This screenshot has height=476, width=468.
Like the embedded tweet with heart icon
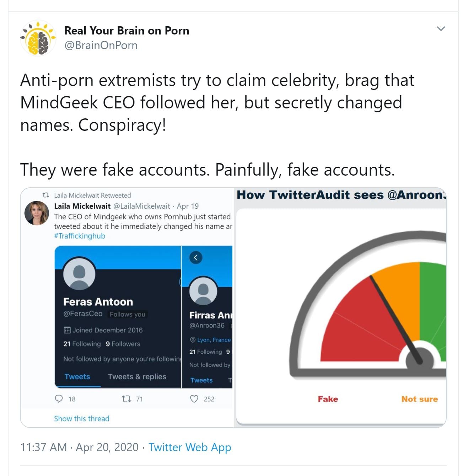(x=194, y=399)
